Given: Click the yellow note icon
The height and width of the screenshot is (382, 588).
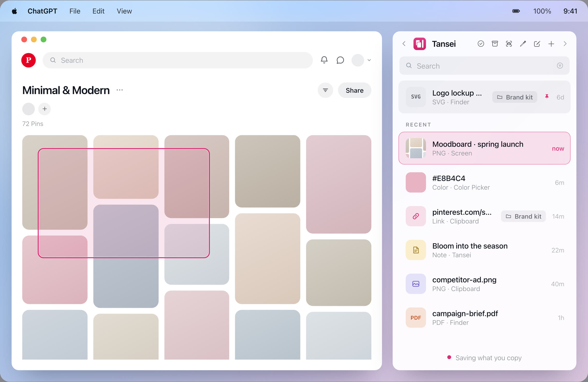Looking at the screenshot, I should click(x=416, y=250).
